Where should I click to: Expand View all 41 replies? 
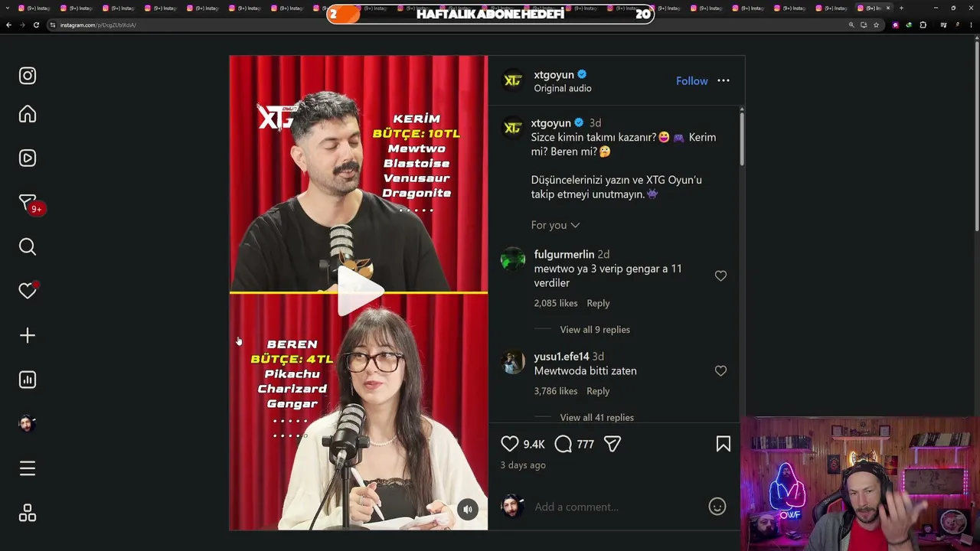[x=597, y=418]
